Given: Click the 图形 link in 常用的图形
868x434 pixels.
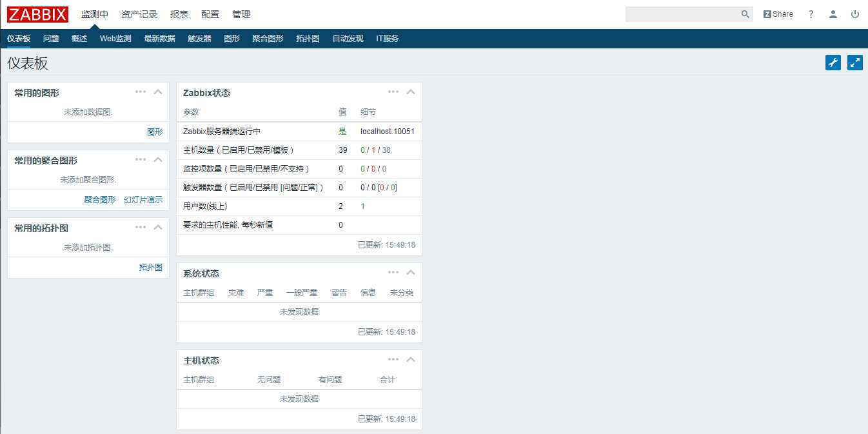Looking at the screenshot, I should pyautogui.click(x=155, y=132).
